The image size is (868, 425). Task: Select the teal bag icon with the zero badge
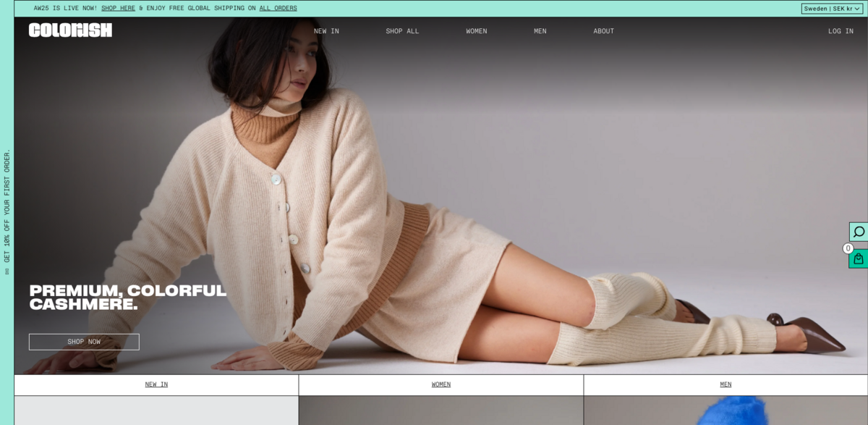coord(858,258)
